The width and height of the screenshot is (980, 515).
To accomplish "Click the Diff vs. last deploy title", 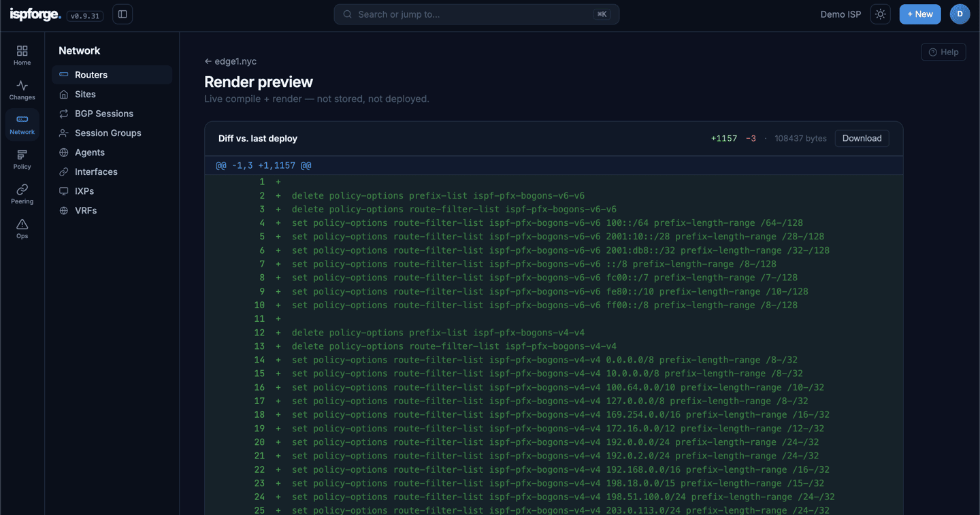I will [258, 138].
